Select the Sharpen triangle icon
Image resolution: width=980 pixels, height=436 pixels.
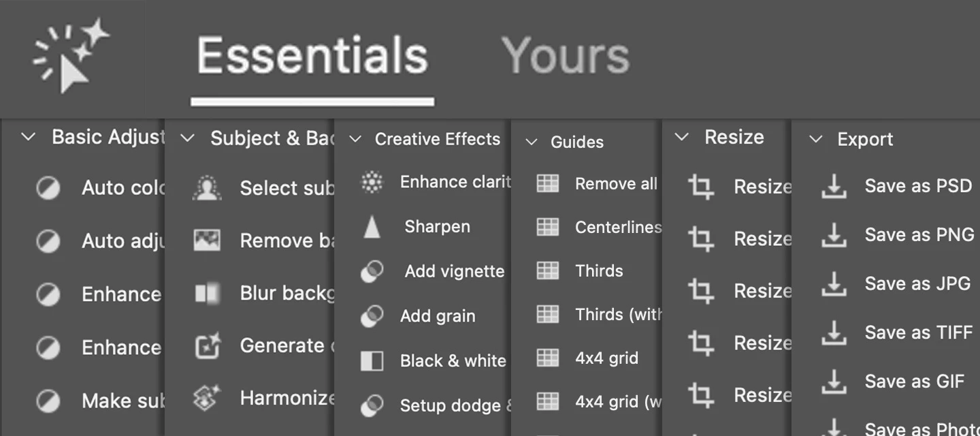(371, 226)
